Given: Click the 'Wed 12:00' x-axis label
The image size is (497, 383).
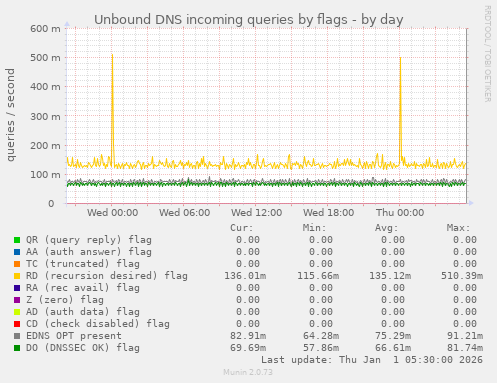Looking at the screenshot, I should 257,213.
